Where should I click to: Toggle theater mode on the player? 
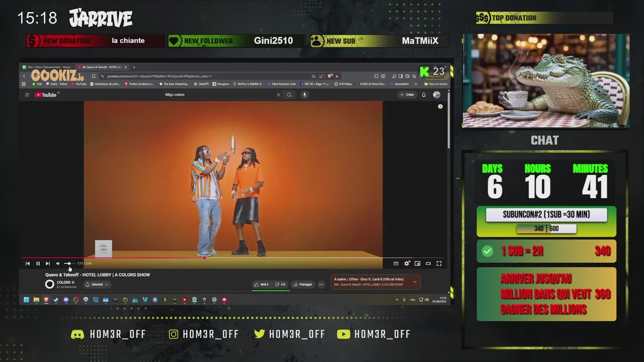[428, 263]
